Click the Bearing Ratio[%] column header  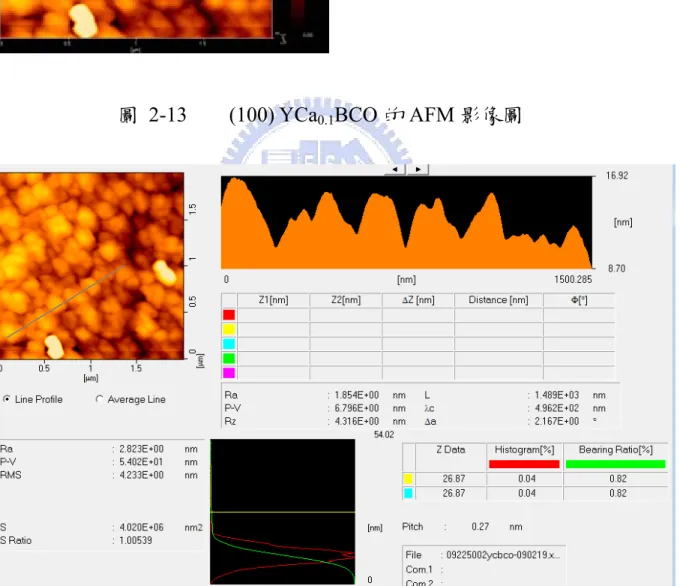615,450
